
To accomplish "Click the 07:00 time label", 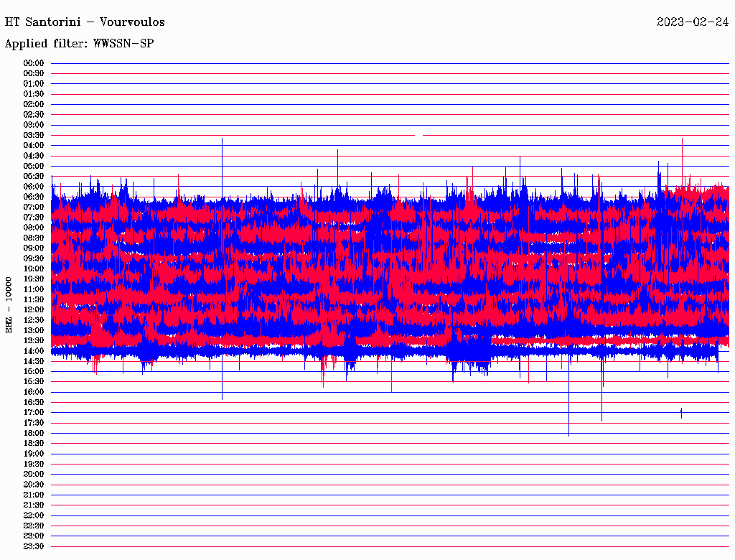I will pos(34,207).
